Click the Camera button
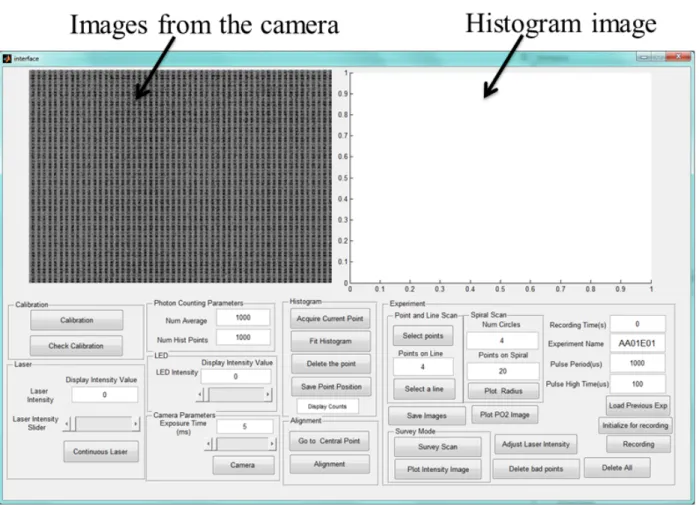The image size is (699, 505). pos(243,465)
